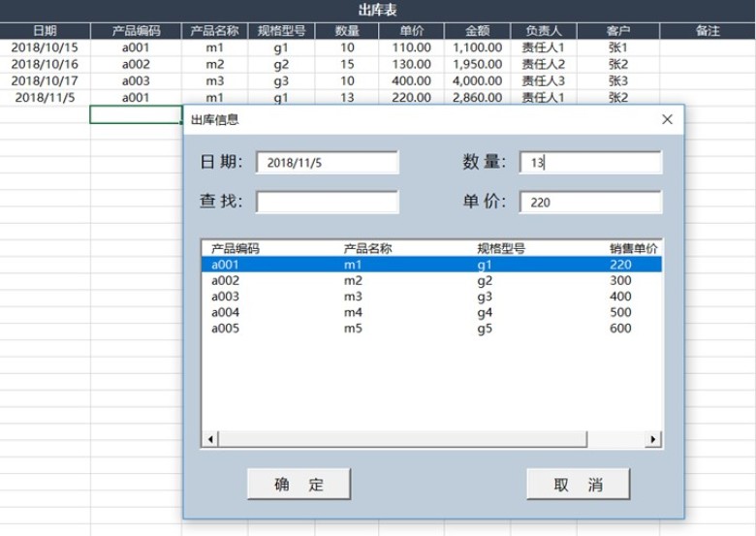Select the amount cell 4,000.00
The image size is (756, 536).
(477, 81)
